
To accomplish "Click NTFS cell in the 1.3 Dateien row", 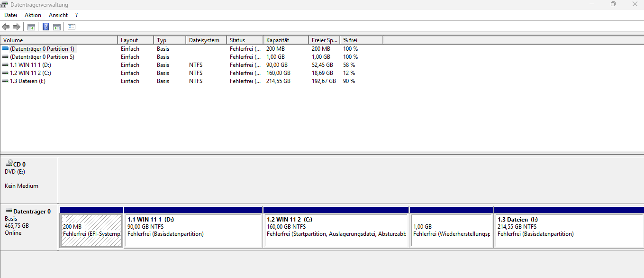I will (x=196, y=81).
